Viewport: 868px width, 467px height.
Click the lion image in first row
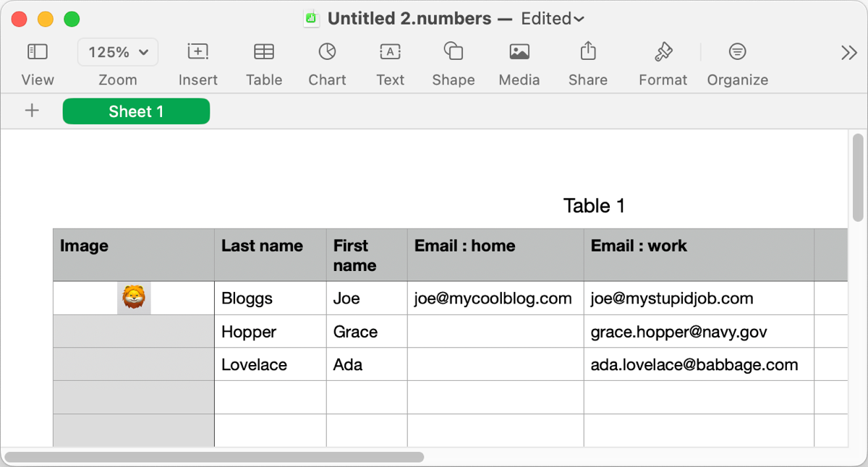(134, 298)
